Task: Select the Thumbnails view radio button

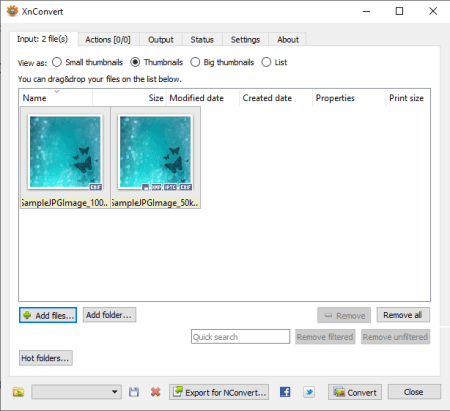Action: (x=135, y=62)
